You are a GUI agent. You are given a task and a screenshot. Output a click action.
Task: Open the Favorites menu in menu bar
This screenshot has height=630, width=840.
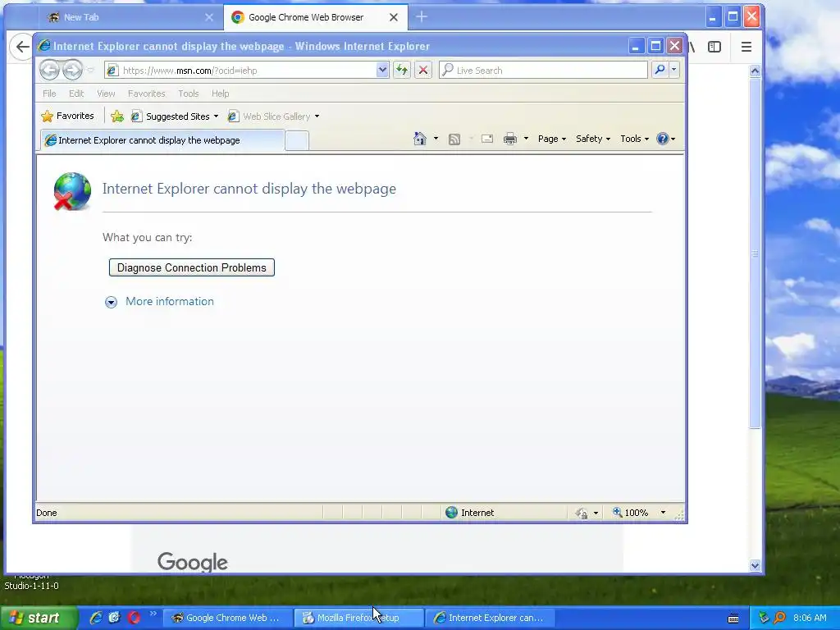[x=146, y=94]
